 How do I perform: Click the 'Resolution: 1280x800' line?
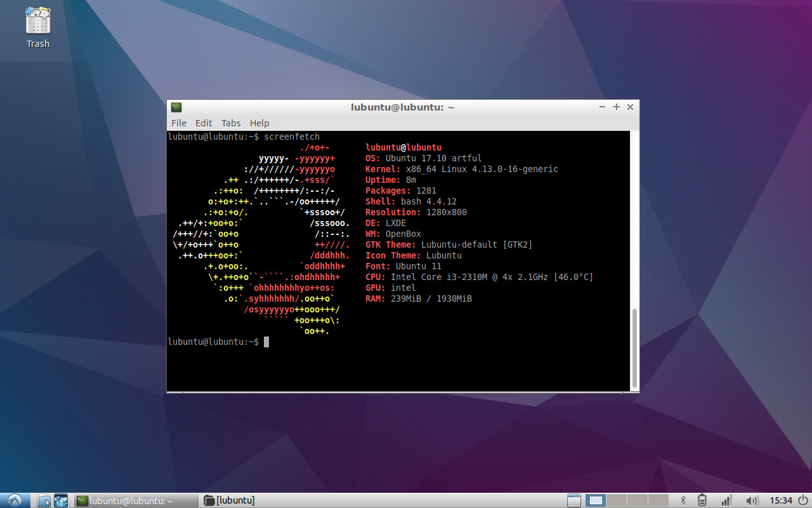[416, 213]
